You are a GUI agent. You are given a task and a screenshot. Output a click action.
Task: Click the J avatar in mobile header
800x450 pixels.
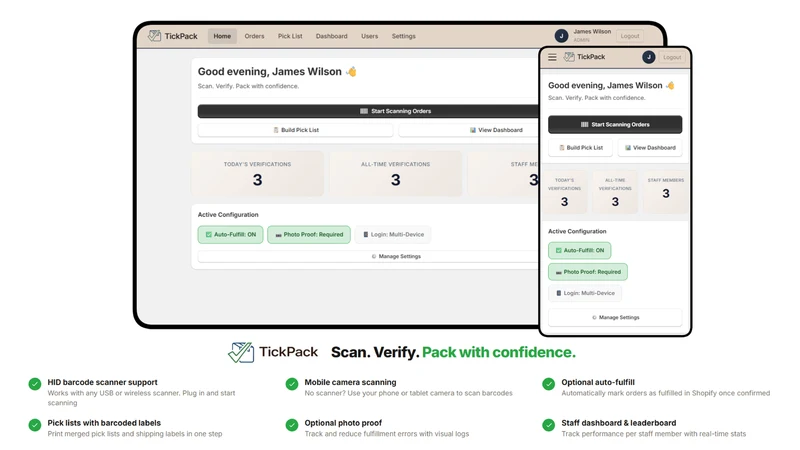(648, 57)
